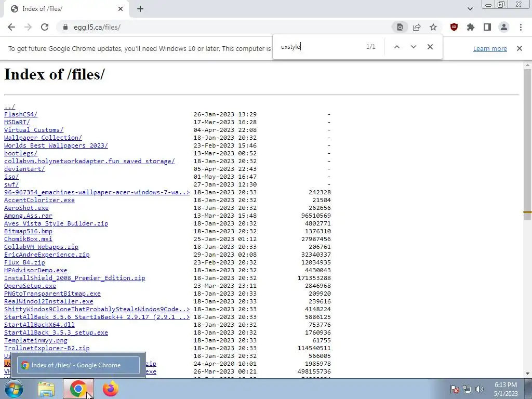Screen dimensions: 532x399
Task: Open the MSDaRT/ folder link
Action: coord(17,122)
